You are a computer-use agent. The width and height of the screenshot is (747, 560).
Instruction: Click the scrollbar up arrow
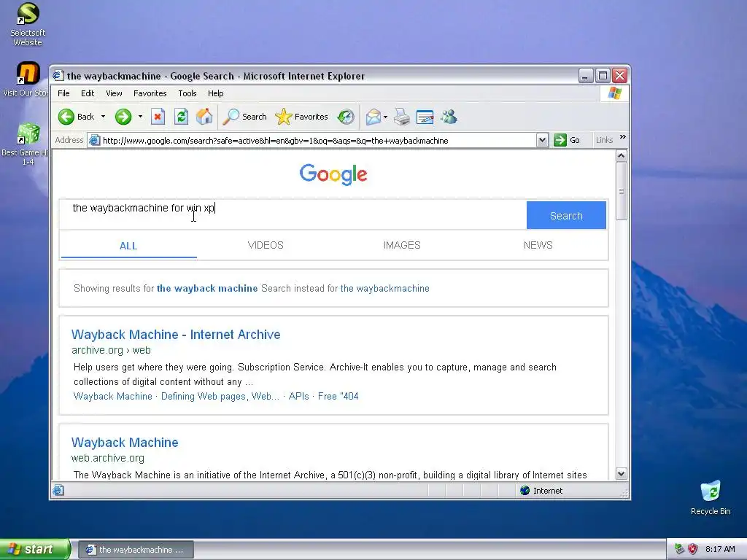[621, 156]
